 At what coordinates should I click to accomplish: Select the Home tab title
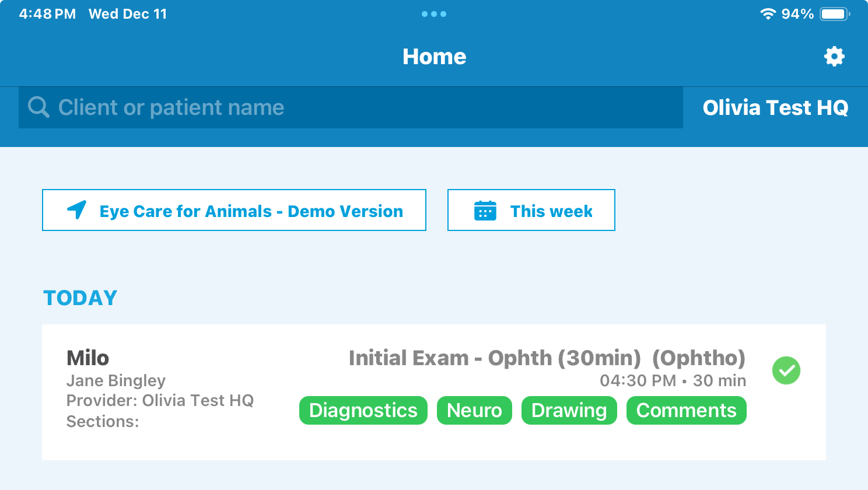434,56
